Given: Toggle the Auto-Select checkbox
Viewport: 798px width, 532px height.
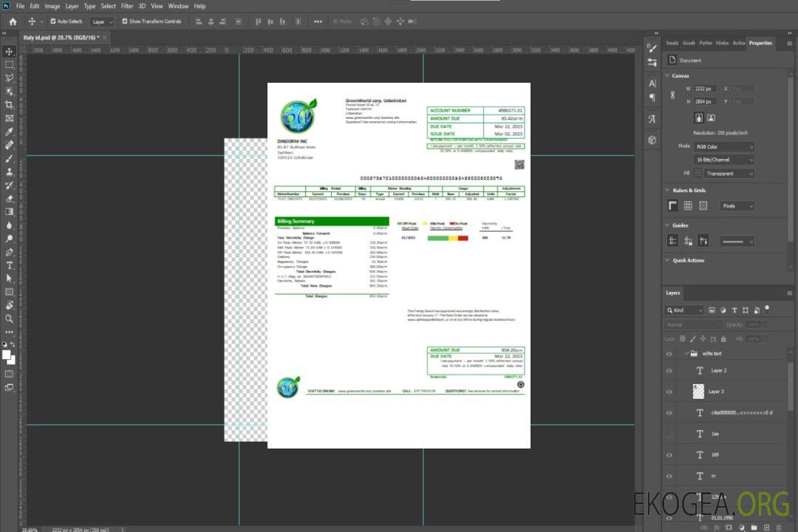Looking at the screenshot, I should [x=53, y=21].
